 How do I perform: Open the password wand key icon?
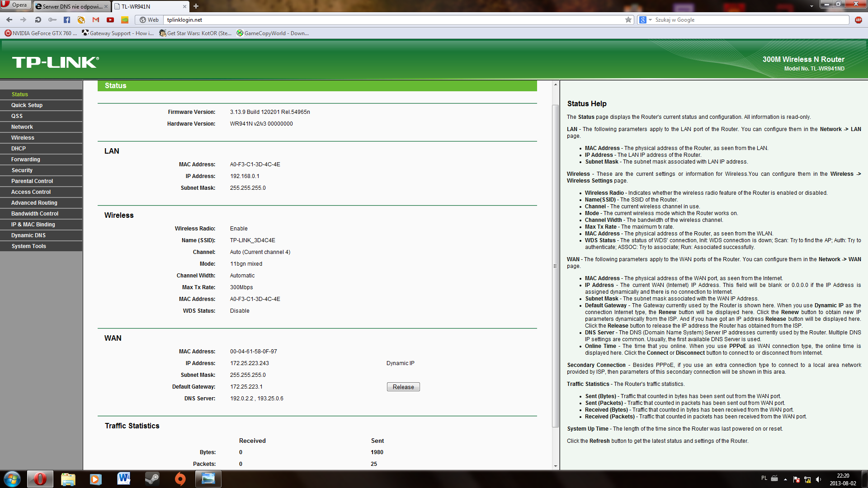tap(52, 20)
